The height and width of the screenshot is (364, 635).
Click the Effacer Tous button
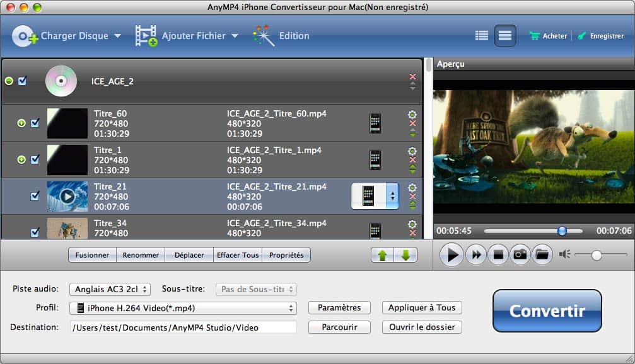[238, 255]
